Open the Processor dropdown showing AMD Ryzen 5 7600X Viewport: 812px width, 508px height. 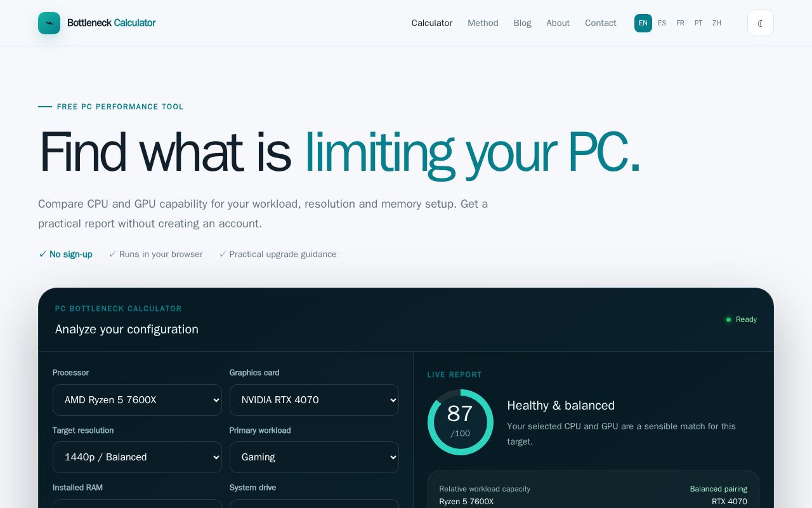click(137, 400)
